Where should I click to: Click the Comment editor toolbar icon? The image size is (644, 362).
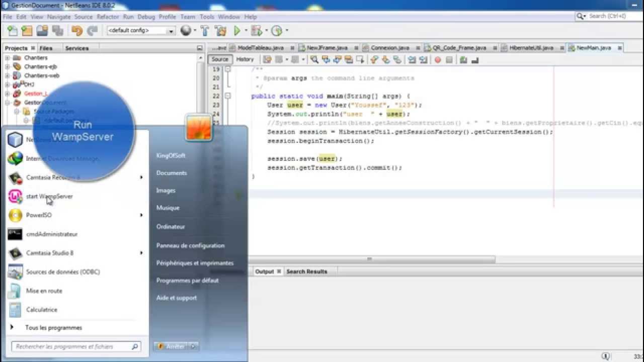pyautogui.click(x=463, y=60)
